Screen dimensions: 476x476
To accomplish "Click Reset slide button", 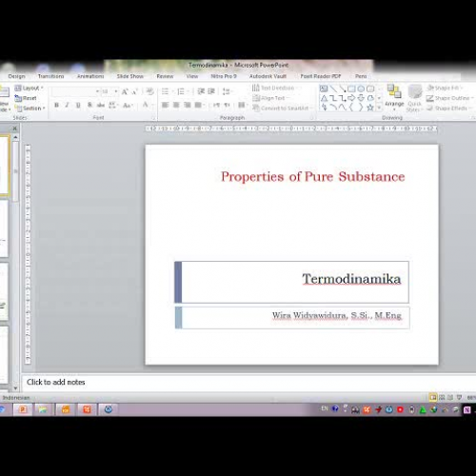I will [x=26, y=98].
